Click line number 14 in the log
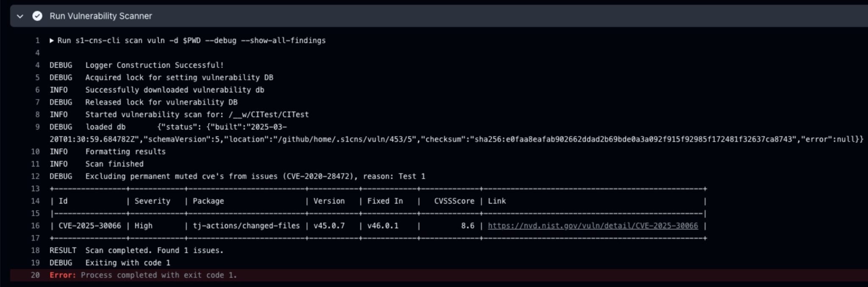The height and width of the screenshot is (287, 868). pyautogui.click(x=35, y=201)
